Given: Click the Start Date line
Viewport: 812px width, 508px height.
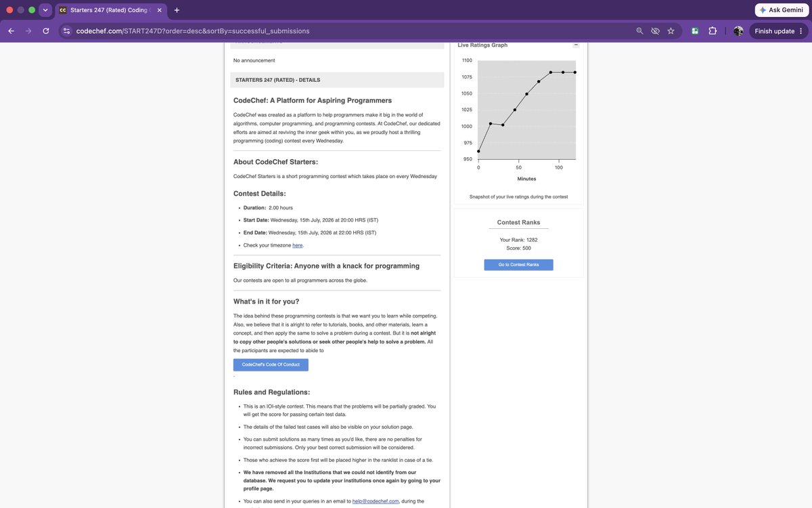Looking at the screenshot, I should (x=310, y=220).
